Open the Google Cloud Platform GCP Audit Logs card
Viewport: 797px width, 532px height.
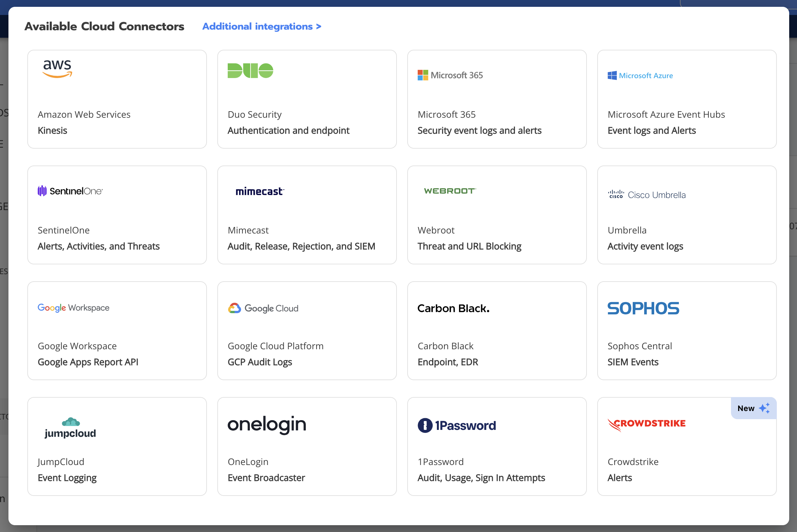[x=307, y=331]
